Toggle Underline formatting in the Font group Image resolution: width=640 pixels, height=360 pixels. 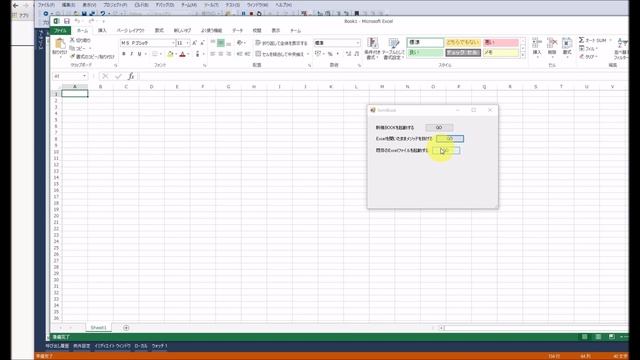[x=139, y=54]
